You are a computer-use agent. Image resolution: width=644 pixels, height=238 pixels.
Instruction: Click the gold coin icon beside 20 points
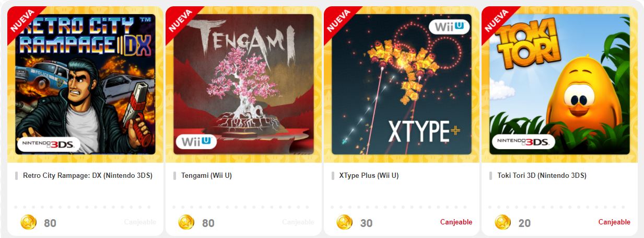(x=503, y=222)
